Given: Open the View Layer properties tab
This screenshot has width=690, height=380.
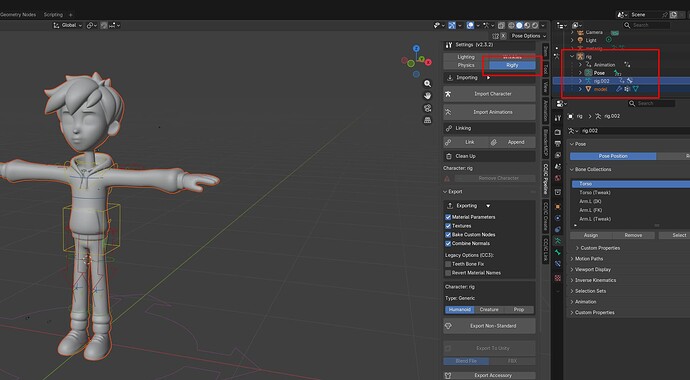Looking at the screenshot, I should (558, 155).
